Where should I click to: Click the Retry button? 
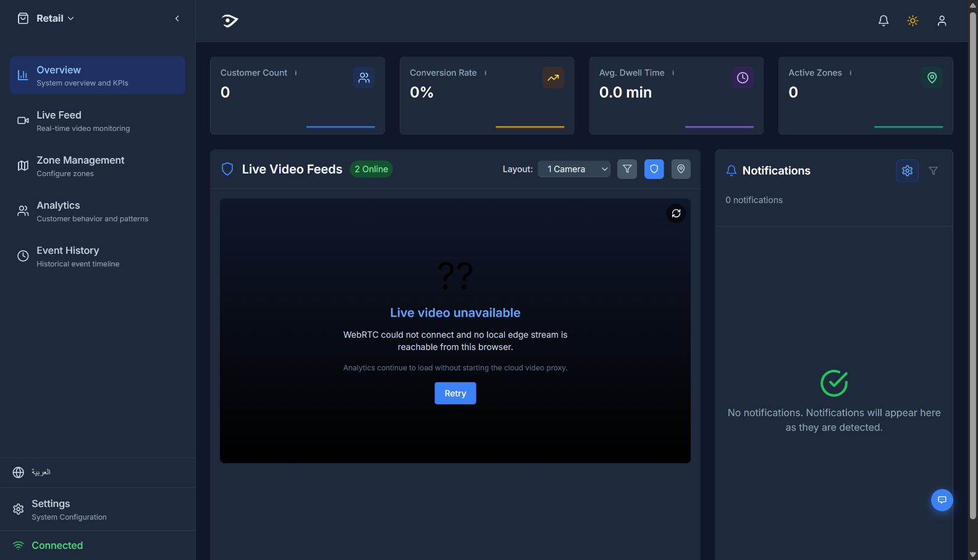tap(455, 393)
